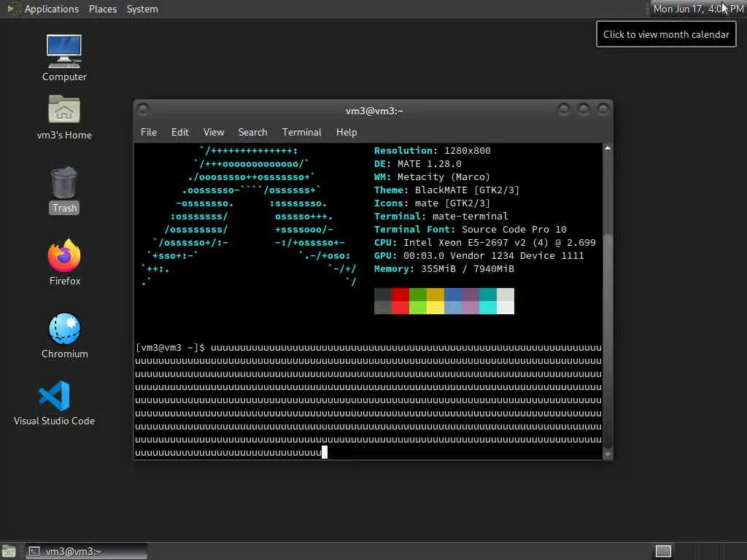Click the terminal vertical scrollbar thumb
This screenshot has width=747, height=560.
[x=608, y=341]
